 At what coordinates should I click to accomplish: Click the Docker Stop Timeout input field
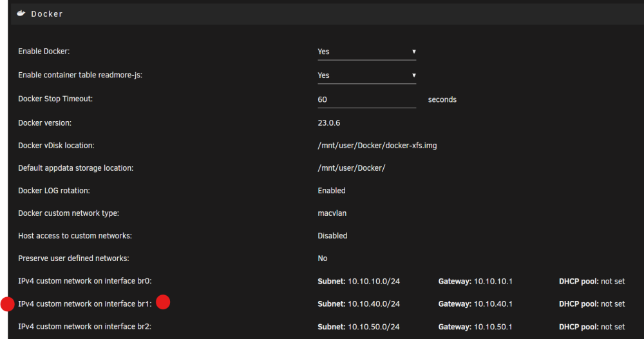coord(367,99)
